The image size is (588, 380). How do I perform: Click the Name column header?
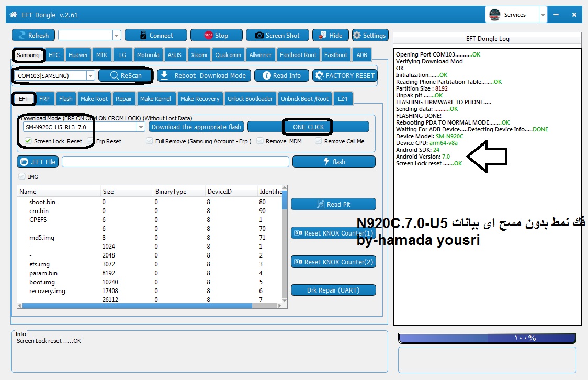[59, 192]
